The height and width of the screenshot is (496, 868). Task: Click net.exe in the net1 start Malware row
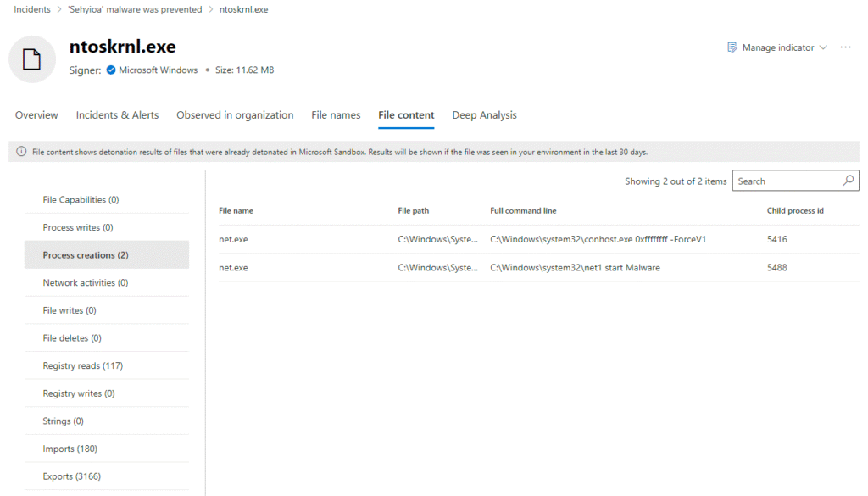pyautogui.click(x=233, y=267)
